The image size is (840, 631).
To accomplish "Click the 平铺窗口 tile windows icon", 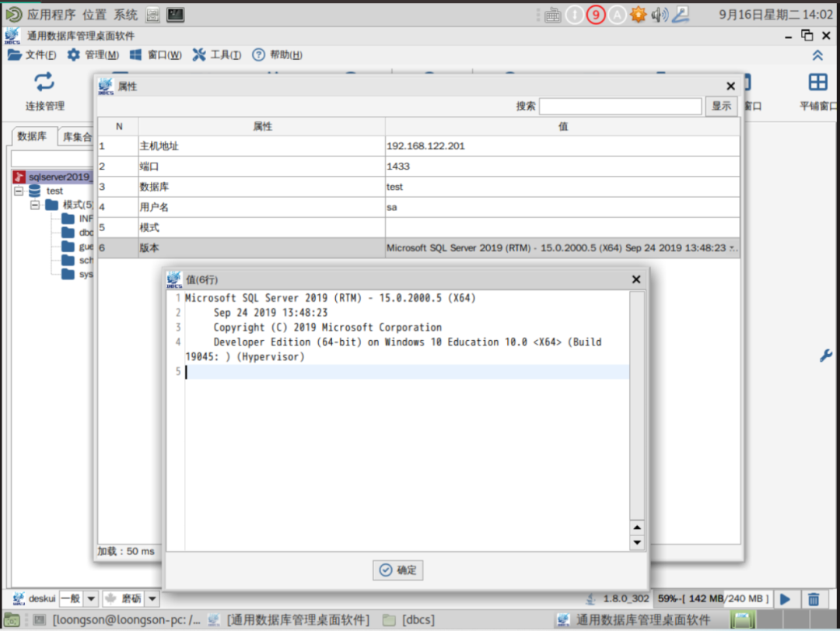I will (818, 91).
